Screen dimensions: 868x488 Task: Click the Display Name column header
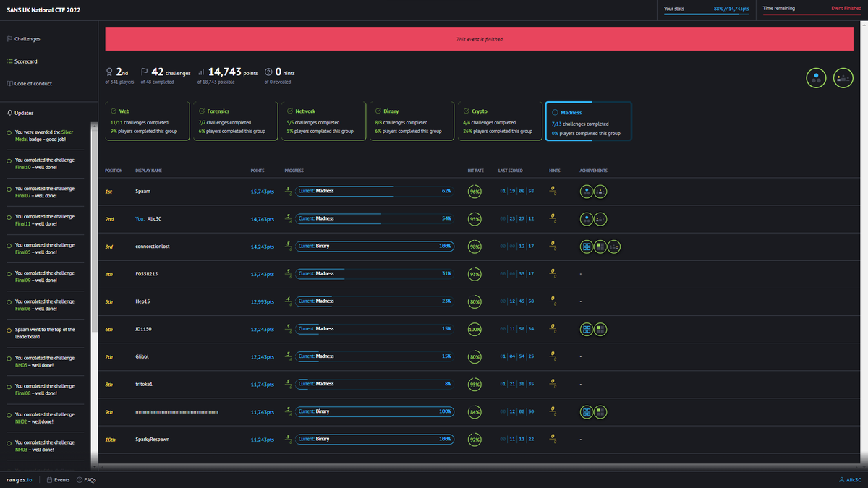tap(148, 171)
